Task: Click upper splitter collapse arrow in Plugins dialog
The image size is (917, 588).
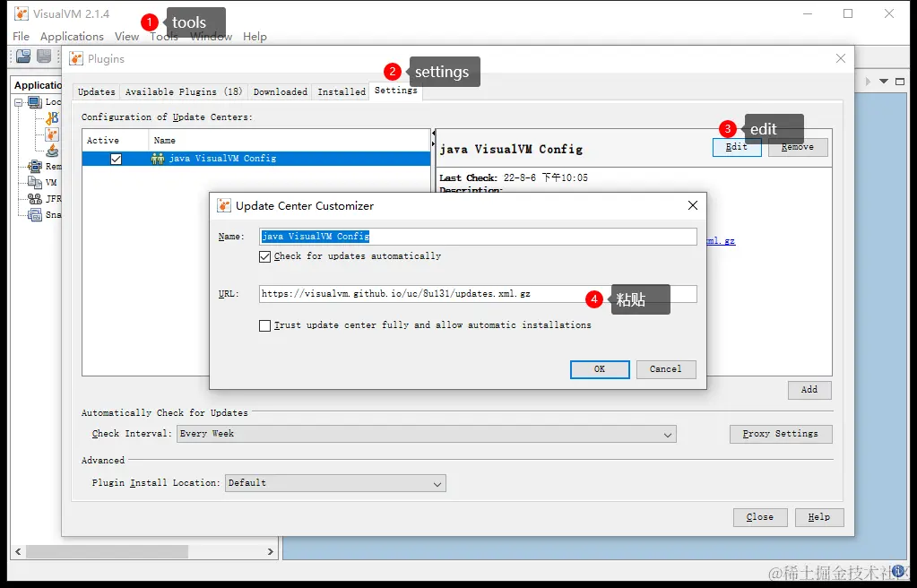Action: click(433, 134)
